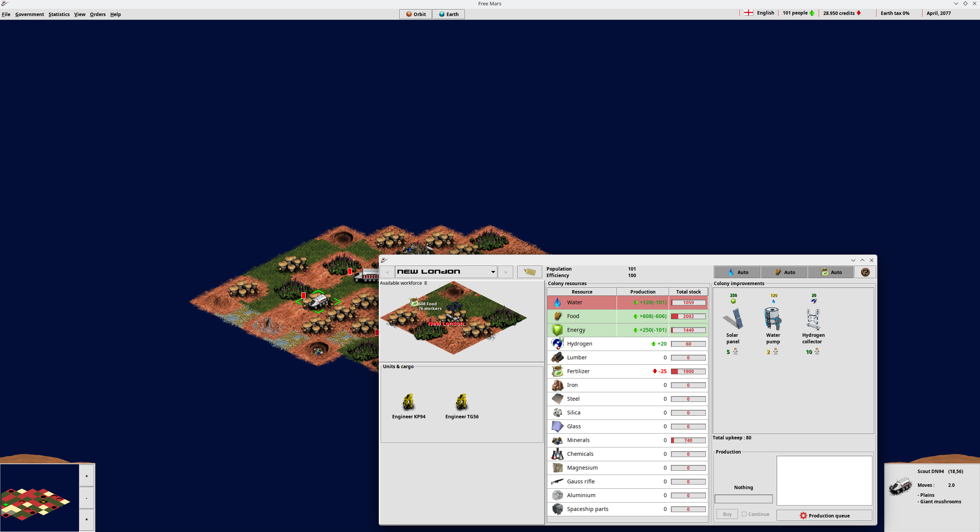
Task: Toggle the water Auto button
Action: (737, 272)
